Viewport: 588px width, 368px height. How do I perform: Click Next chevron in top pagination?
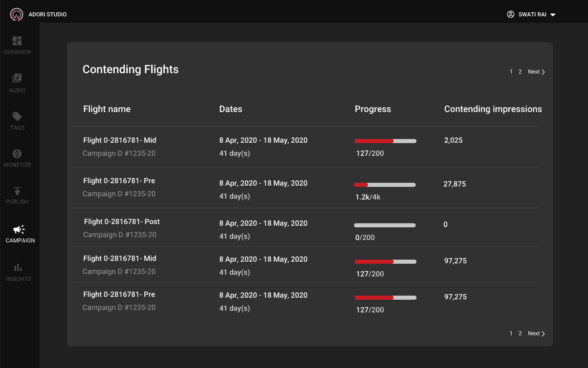543,72
